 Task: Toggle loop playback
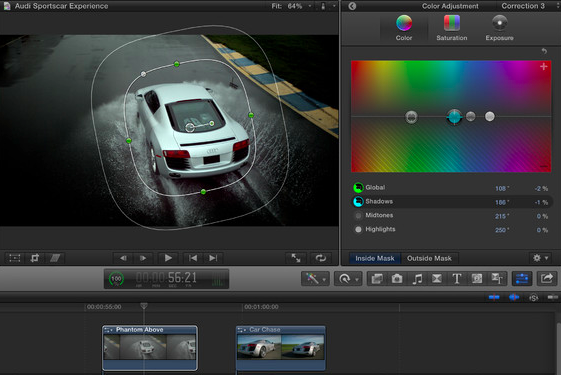click(321, 258)
